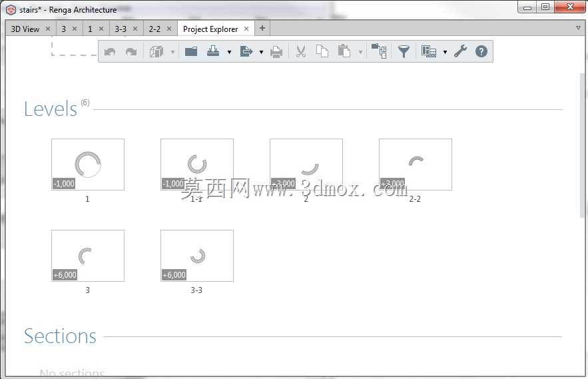Open the dropdown next to 3D cube icon
Image resolution: width=588 pixels, height=379 pixels.
(172, 52)
